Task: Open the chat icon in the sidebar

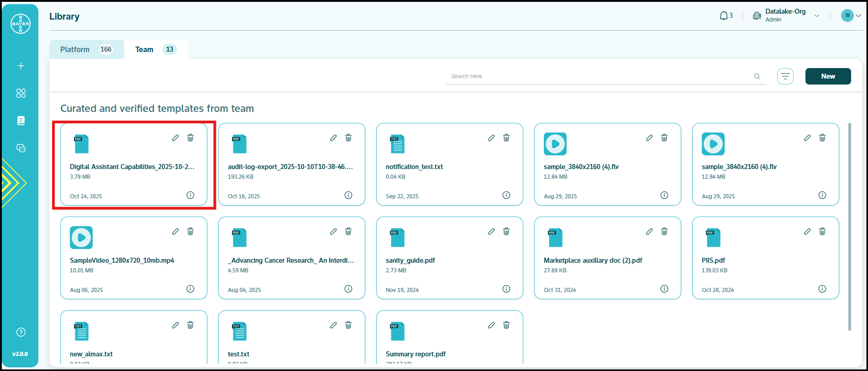Action: click(21, 148)
